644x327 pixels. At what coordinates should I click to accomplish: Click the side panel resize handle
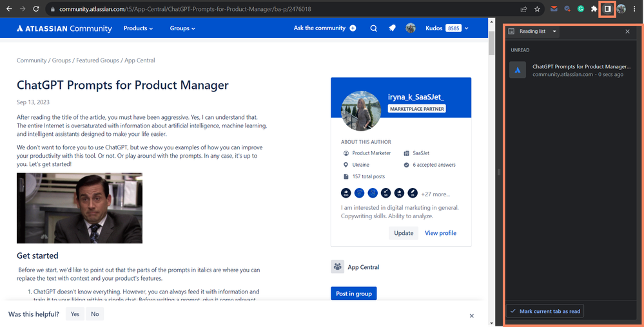(499, 172)
